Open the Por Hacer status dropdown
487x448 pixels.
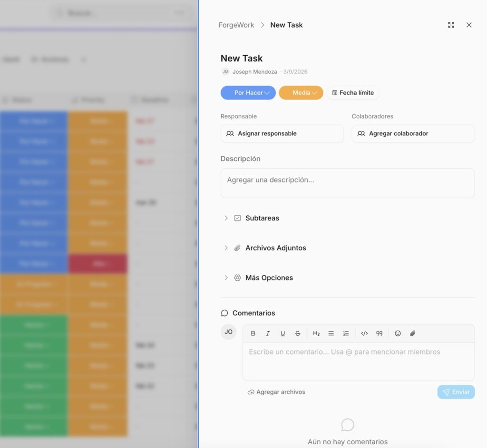point(248,93)
